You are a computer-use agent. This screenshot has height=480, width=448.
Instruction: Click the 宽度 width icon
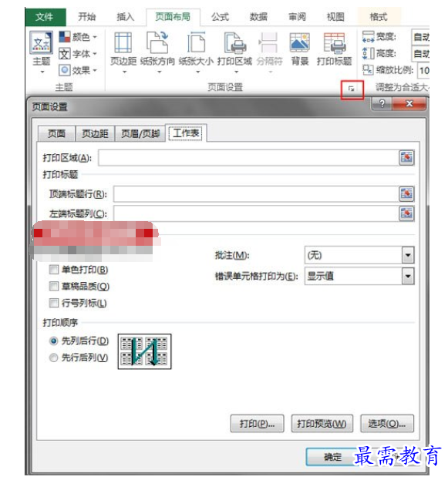[368, 37]
